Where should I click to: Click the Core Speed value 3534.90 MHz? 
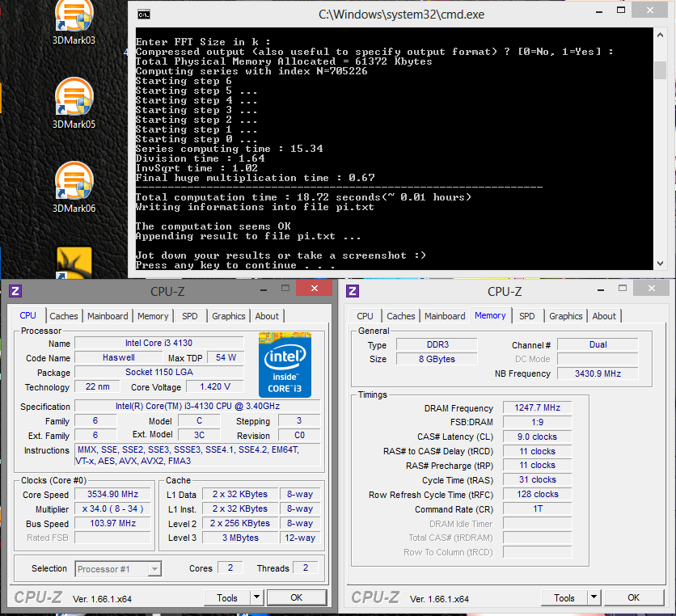click(113, 494)
